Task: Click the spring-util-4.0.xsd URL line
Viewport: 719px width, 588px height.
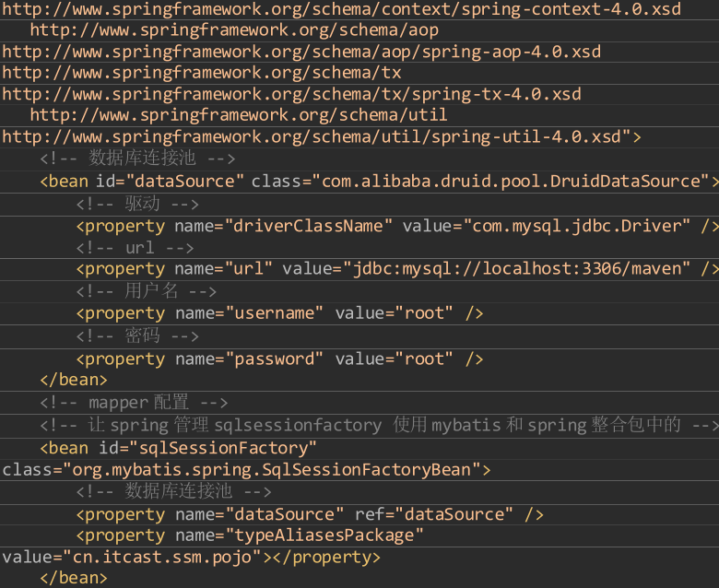Action: click(322, 136)
